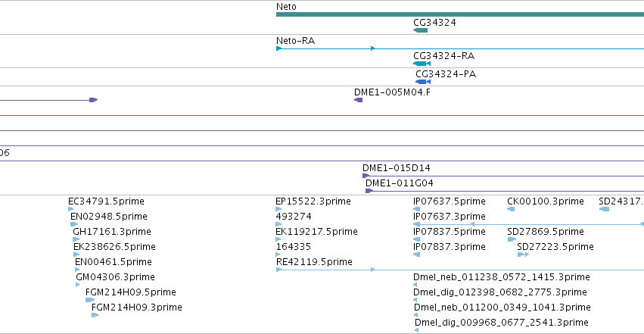Select the IP07637.3prime feature line

click(x=528, y=224)
